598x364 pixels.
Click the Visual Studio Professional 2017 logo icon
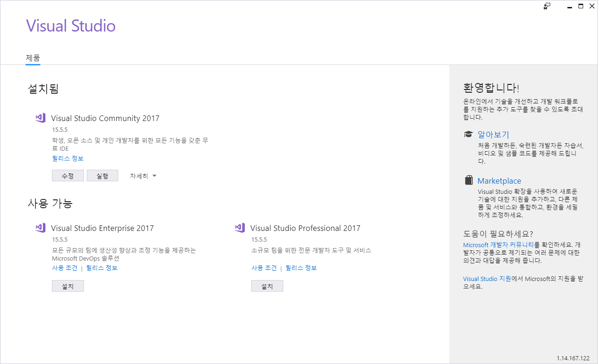click(x=240, y=228)
